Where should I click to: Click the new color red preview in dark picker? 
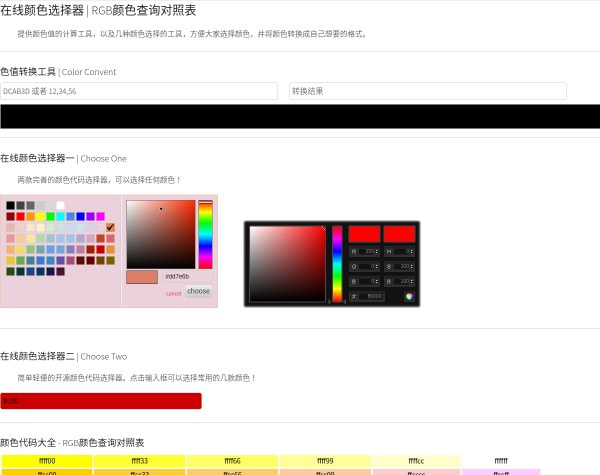pyautogui.click(x=364, y=233)
